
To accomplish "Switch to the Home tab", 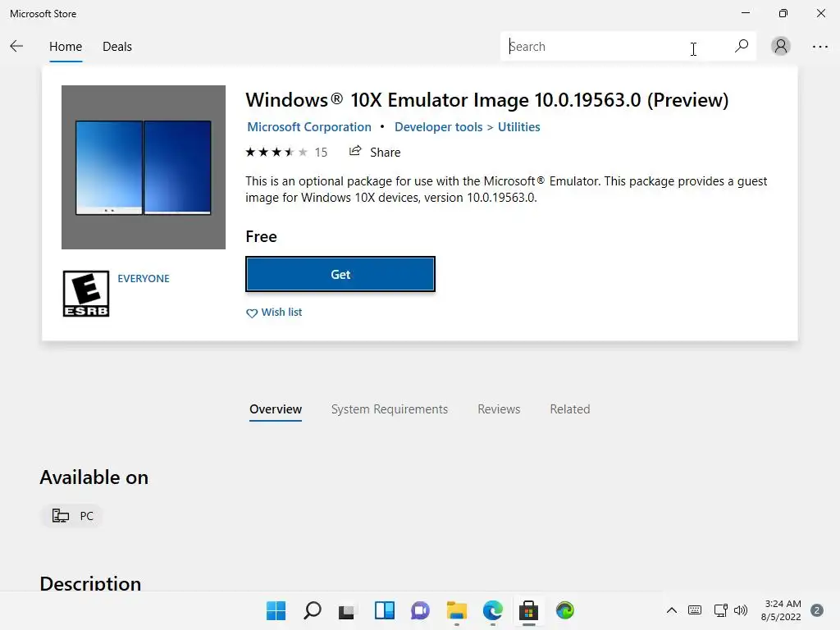I will click(x=66, y=47).
